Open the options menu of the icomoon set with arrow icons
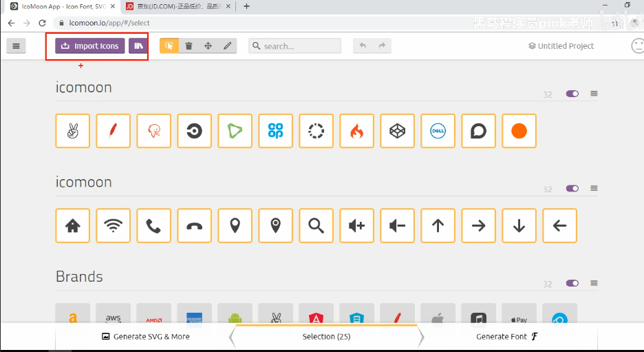Image resolution: width=644 pixels, height=352 pixels. click(x=594, y=188)
